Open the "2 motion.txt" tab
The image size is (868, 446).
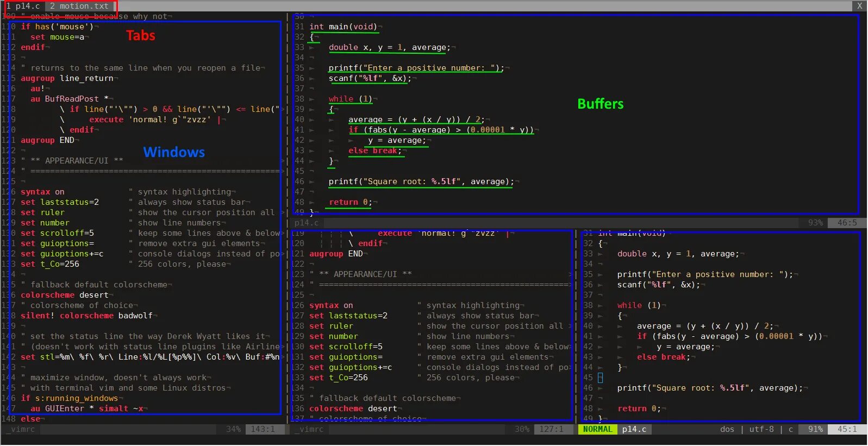tap(79, 6)
